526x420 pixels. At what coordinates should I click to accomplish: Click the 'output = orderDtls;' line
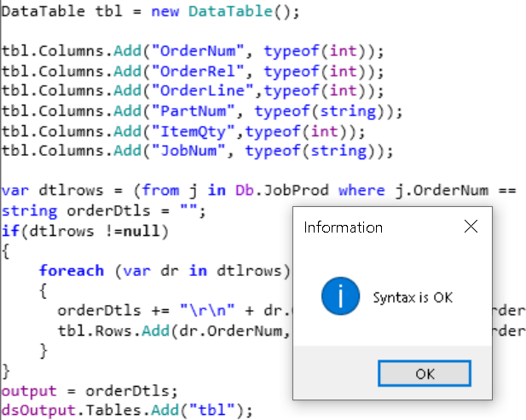90,391
